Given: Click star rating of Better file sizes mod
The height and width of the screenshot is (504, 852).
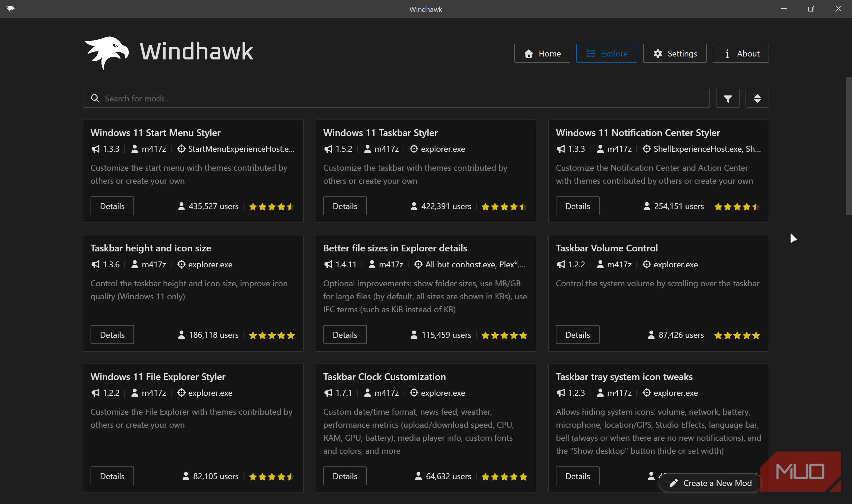Looking at the screenshot, I should (x=504, y=335).
